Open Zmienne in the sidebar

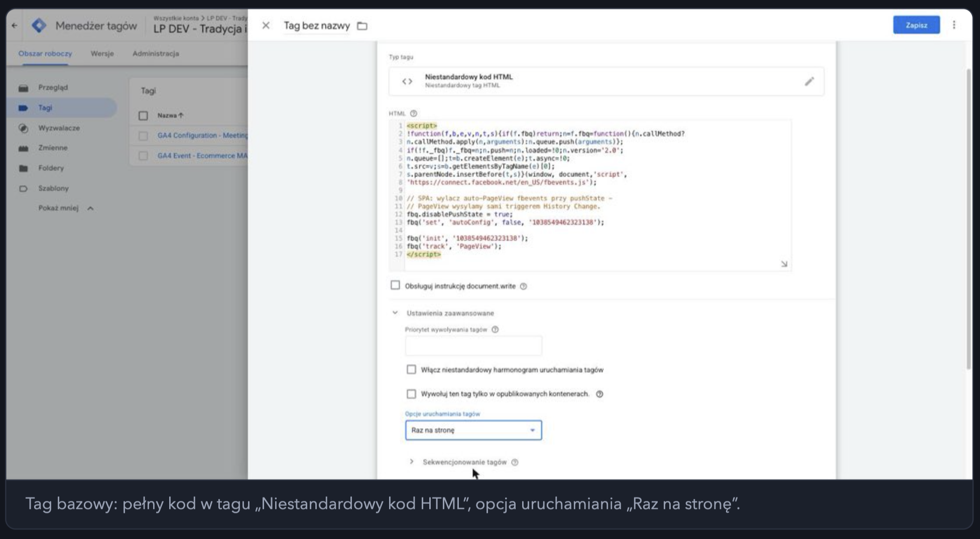coord(53,148)
